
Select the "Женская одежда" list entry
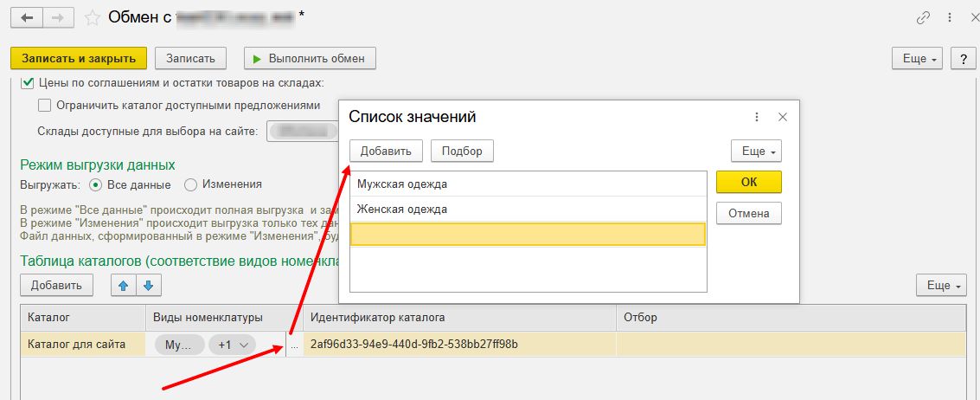click(528, 209)
